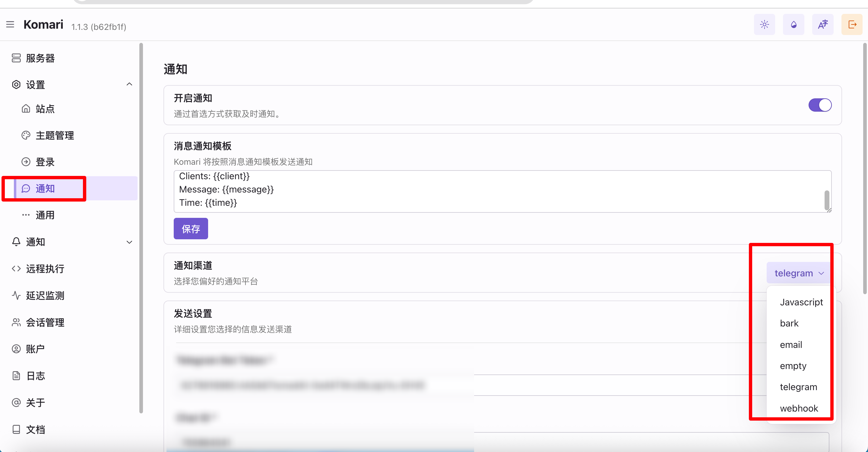This screenshot has width=868, height=452.
Task: Open 延迟监测 latency monitoring
Action: [45, 295]
